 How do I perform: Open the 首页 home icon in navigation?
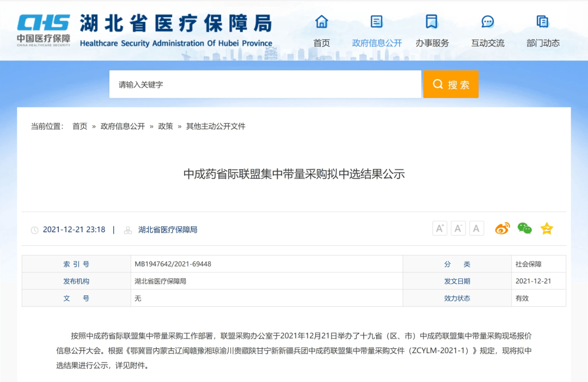click(321, 21)
